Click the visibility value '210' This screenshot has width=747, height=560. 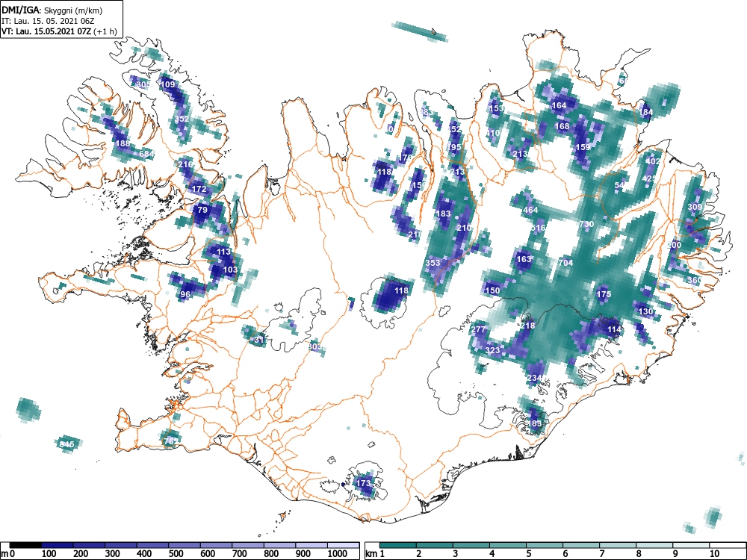coord(464,228)
